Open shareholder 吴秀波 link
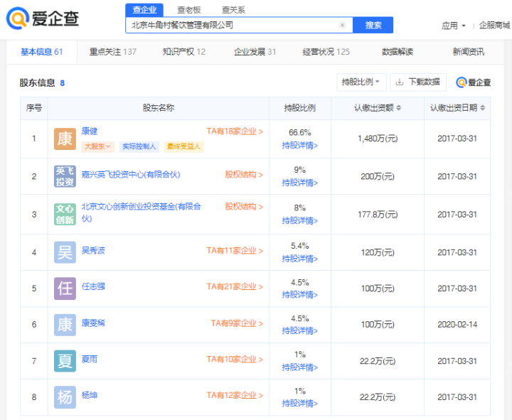Viewport: 512px width, 420px height. click(93, 251)
